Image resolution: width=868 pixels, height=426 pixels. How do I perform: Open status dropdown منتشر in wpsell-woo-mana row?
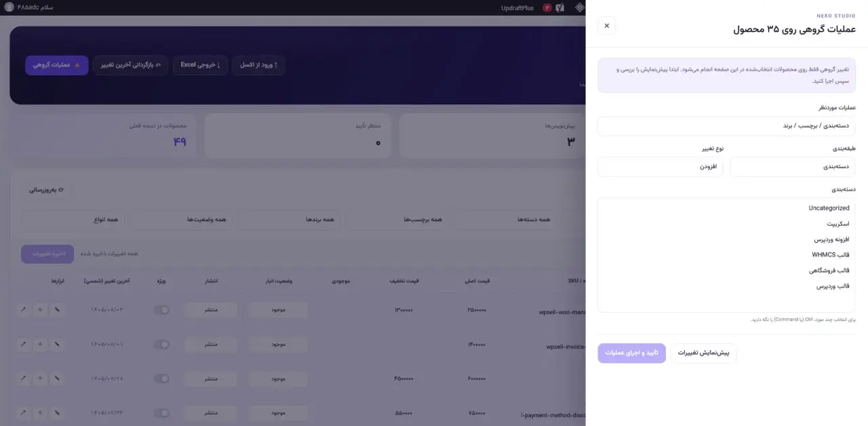click(211, 310)
